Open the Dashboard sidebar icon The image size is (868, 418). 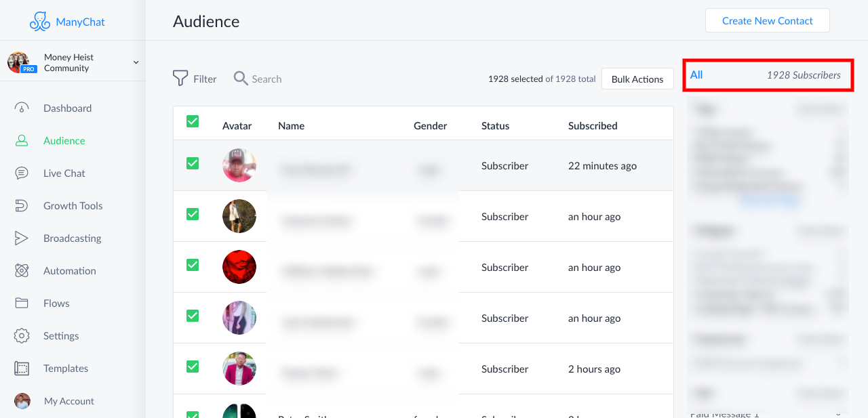click(x=22, y=108)
